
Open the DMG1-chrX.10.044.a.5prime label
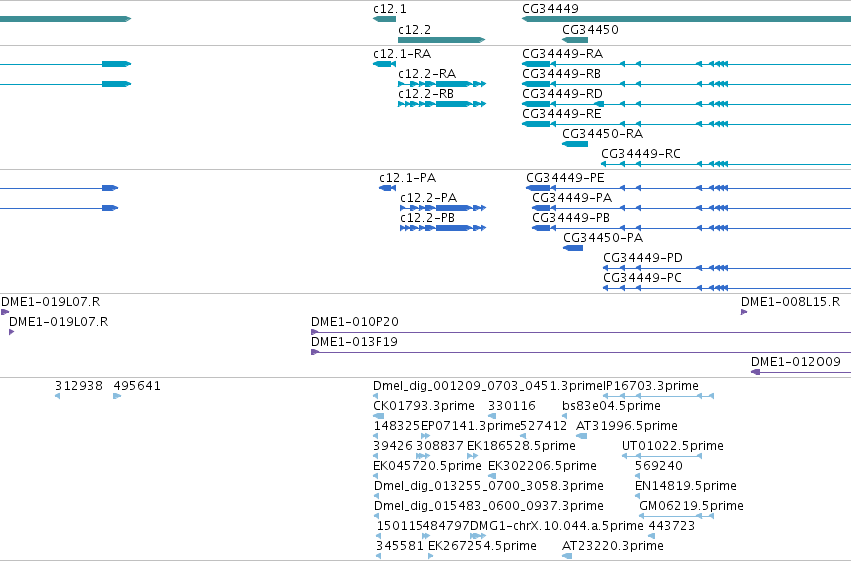pyautogui.click(x=557, y=527)
